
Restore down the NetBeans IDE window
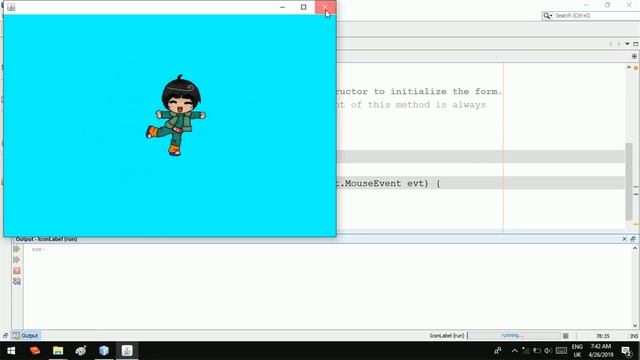click(608, 5)
